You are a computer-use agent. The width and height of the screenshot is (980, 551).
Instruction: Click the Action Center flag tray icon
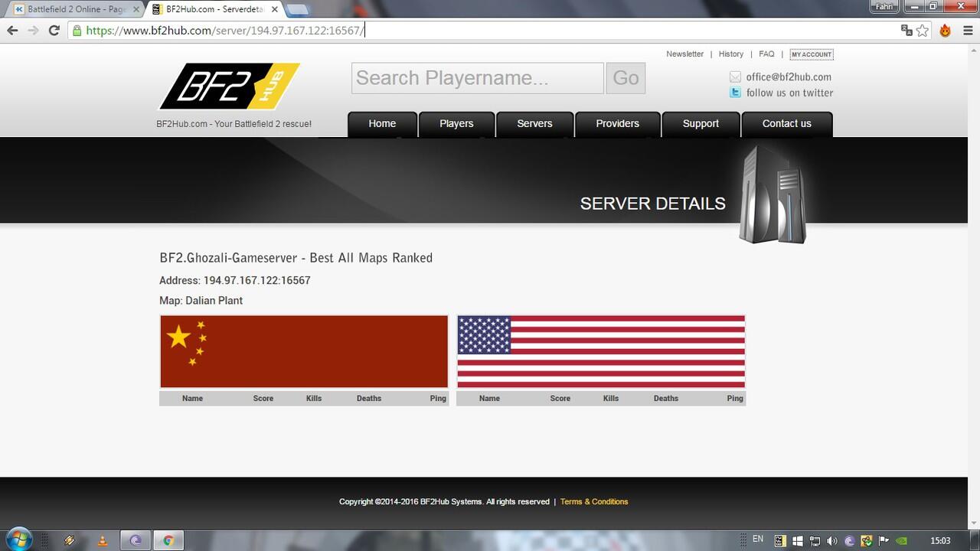pyautogui.click(x=884, y=541)
